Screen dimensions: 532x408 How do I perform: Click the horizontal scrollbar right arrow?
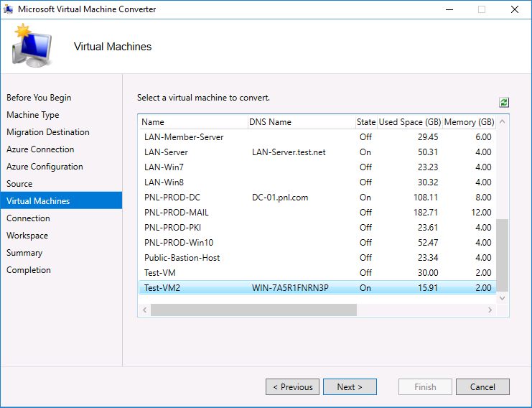click(x=490, y=310)
